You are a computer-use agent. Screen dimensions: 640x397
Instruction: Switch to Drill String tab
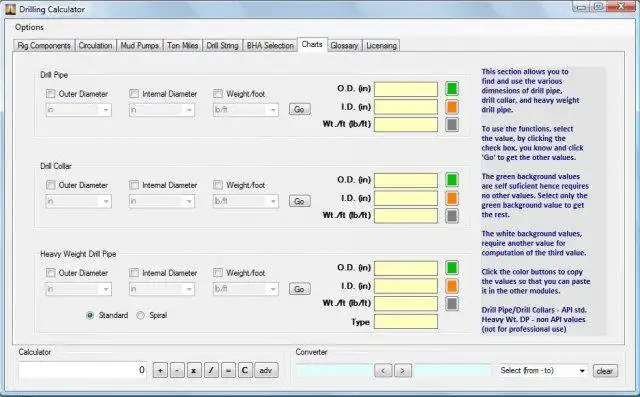pos(222,46)
